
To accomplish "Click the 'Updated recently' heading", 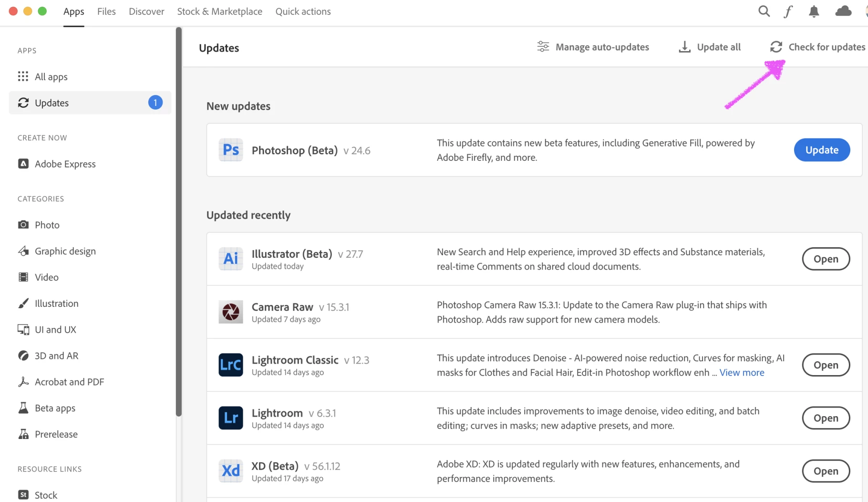I will (x=248, y=215).
